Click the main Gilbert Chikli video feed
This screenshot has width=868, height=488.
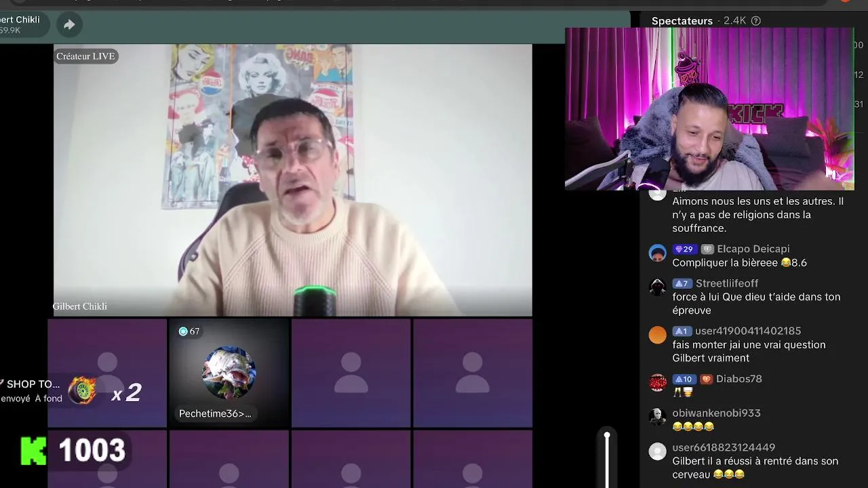coord(293,180)
